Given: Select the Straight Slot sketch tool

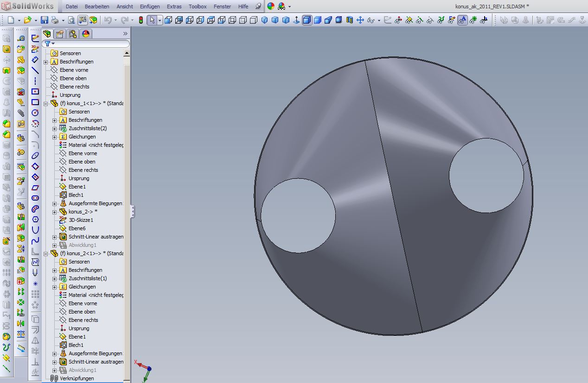Looking at the screenshot, I should (35, 198).
